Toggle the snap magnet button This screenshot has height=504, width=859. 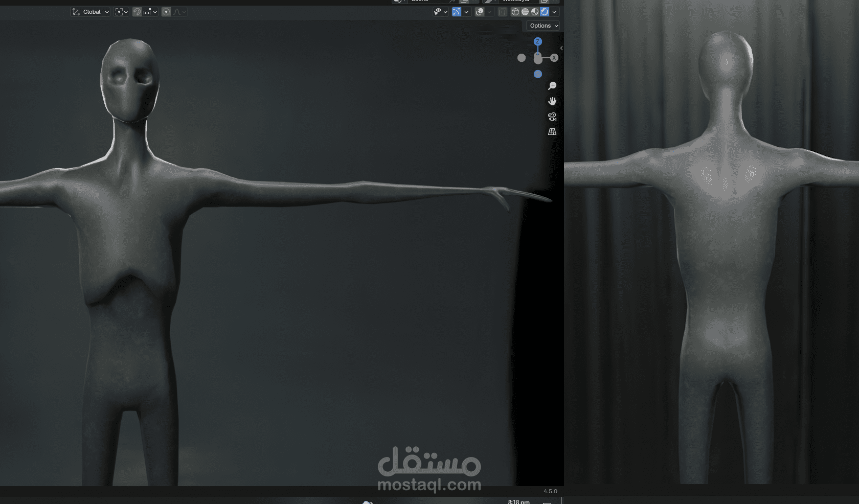[x=137, y=12]
